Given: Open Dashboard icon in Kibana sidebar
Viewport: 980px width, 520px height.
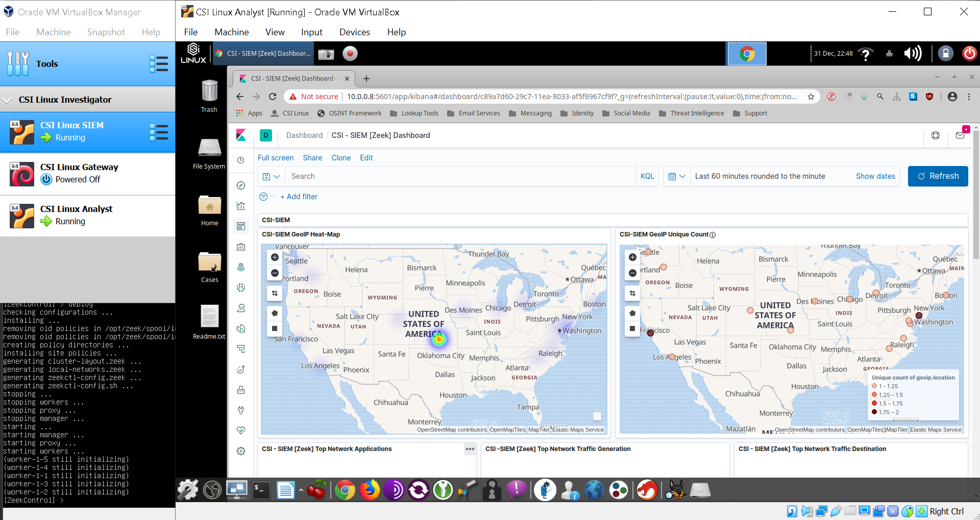Looking at the screenshot, I should (241, 226).
